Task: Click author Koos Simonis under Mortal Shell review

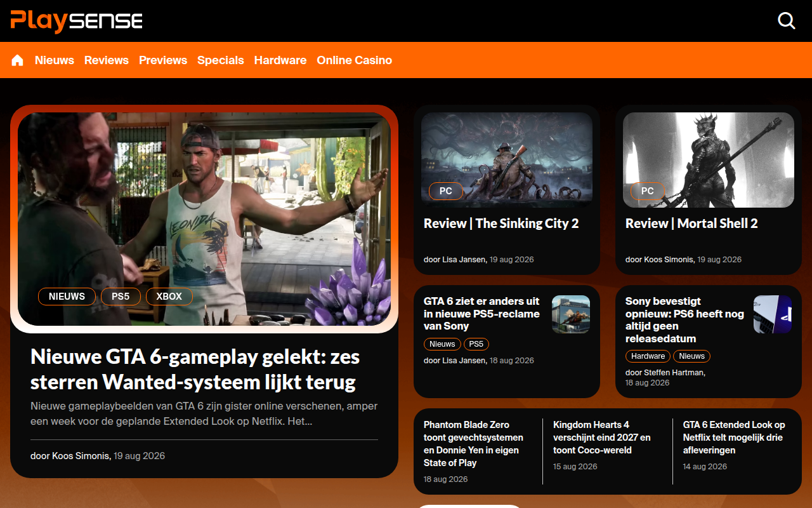Action: click(660, 260)
